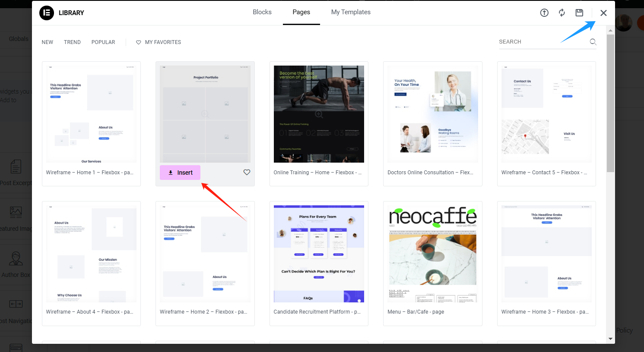Open the My Templates tab
This screenshot has width=644, height=352.
350,12
